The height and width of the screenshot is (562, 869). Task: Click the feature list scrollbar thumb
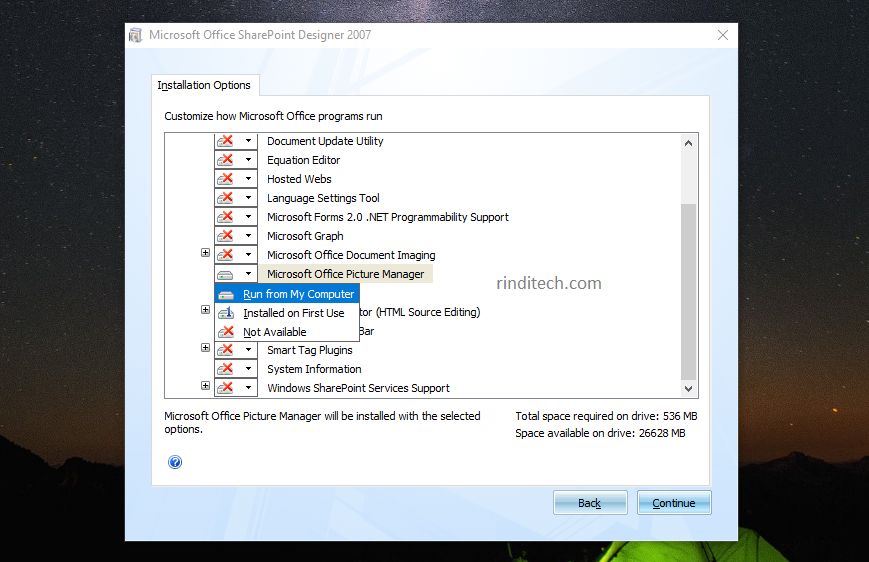[688, 292]
